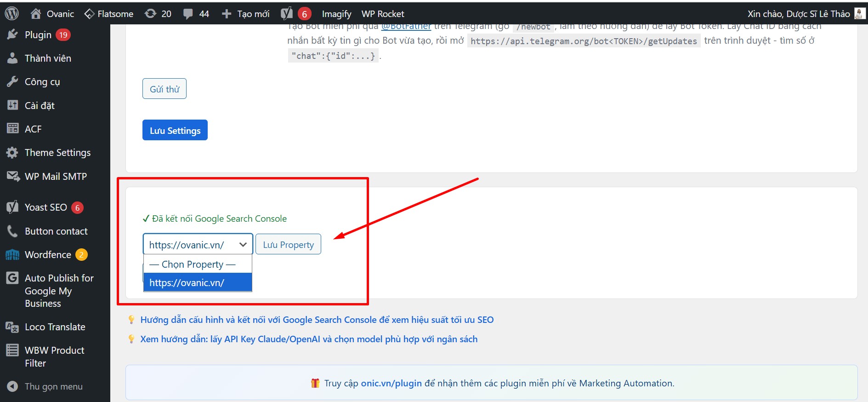Click the Lưu Settings button
Viewport: 868px width, 402px height.
(175, 130)
